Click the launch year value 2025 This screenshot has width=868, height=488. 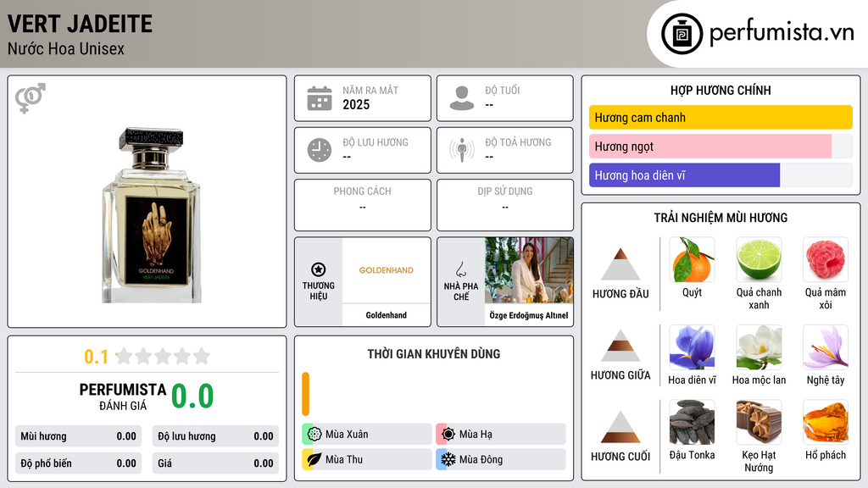(x=356, y=104)
